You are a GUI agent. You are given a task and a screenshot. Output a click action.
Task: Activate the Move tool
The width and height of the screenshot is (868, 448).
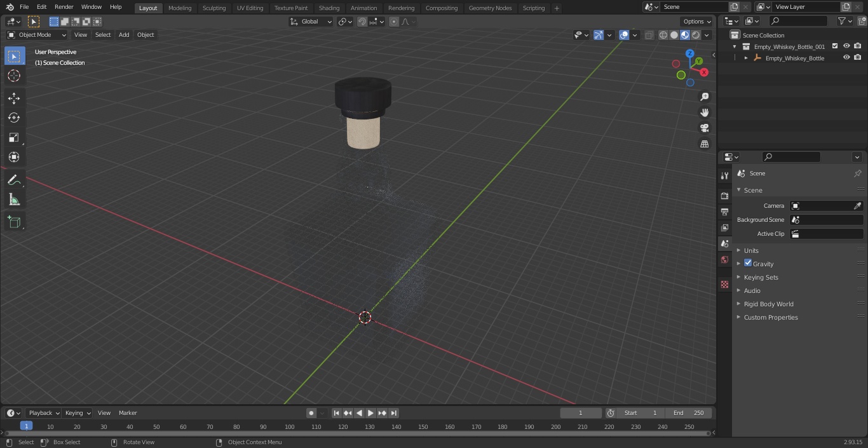14,98
